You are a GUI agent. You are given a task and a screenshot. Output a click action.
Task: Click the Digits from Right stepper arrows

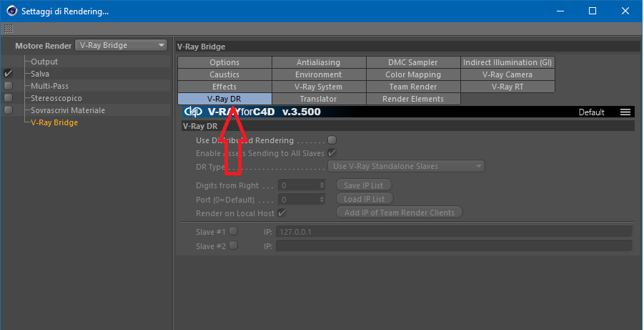pyautogui.click(x=322, y=185)
